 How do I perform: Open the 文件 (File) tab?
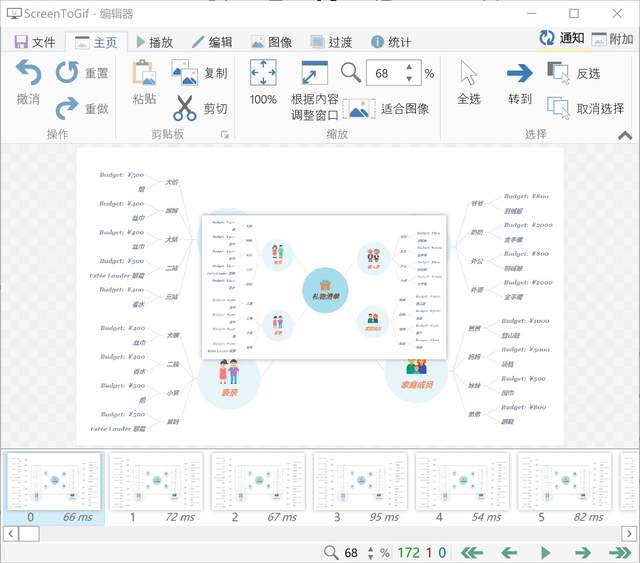(x=35, y=42)
